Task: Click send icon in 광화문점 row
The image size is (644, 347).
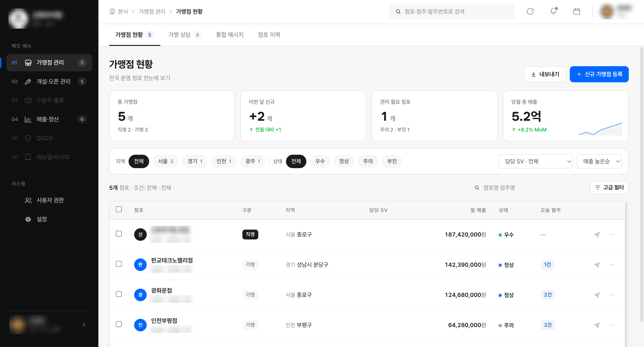Action: point(597,295)
